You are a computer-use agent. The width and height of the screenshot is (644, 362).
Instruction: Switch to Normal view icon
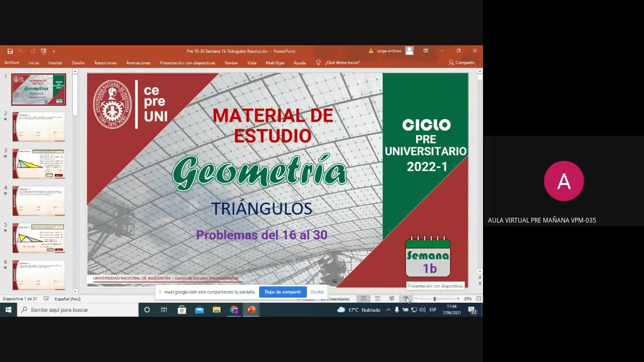[x=363, y=299]
